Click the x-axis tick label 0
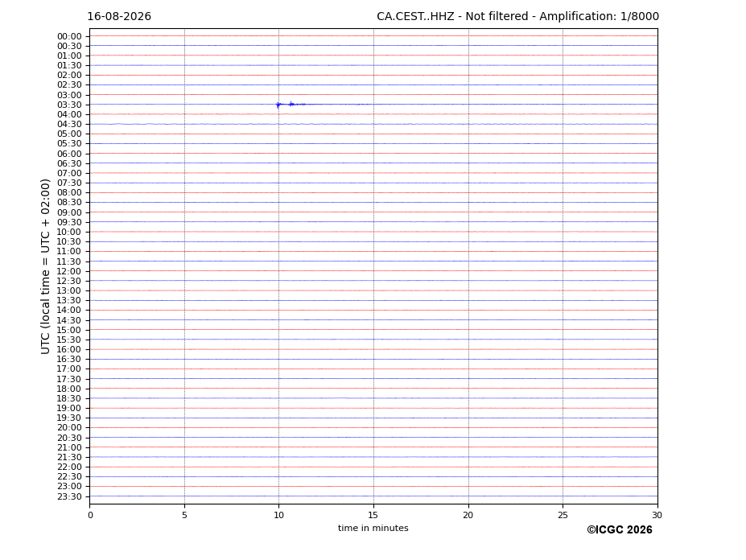 (90, 515)
